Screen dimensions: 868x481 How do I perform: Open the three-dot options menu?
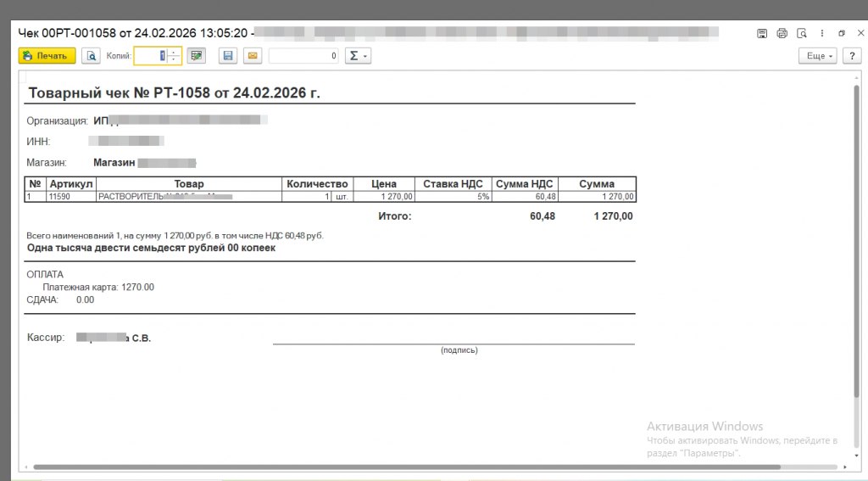(x=821, y=33)
